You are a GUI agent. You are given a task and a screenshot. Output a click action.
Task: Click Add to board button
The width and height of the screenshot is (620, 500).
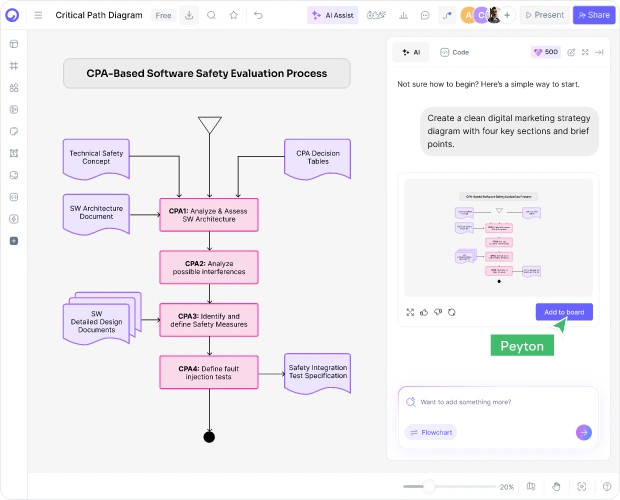564,312
